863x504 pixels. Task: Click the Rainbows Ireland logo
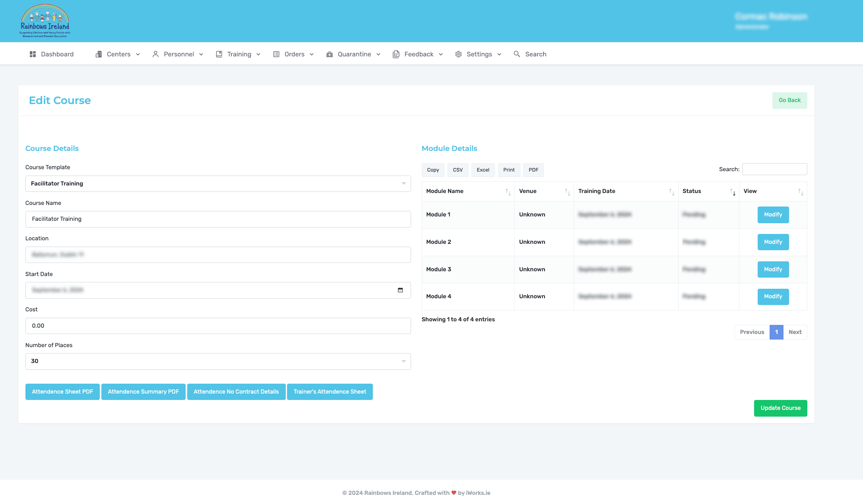click(x=45, y=21)
